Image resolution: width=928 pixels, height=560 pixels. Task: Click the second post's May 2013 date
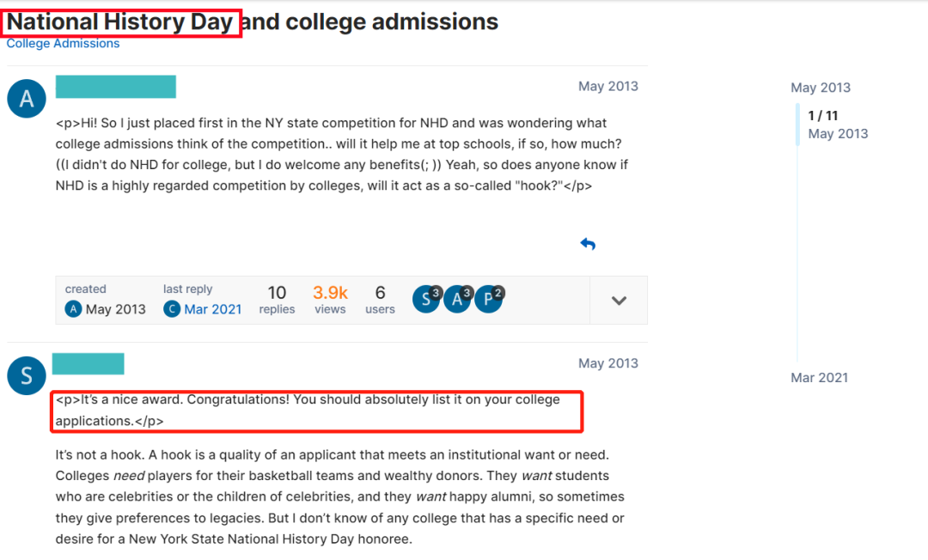(607, 363)
